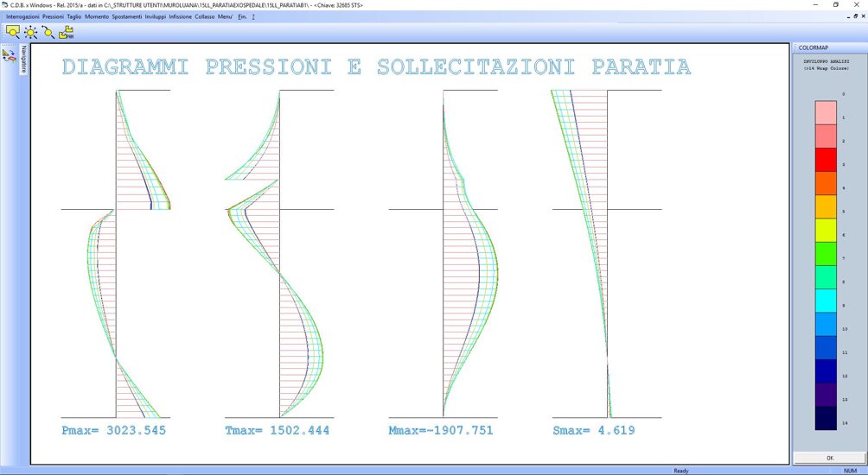Open the Interrogazioni menu
868x475 pixels.
tap(24, 16)
